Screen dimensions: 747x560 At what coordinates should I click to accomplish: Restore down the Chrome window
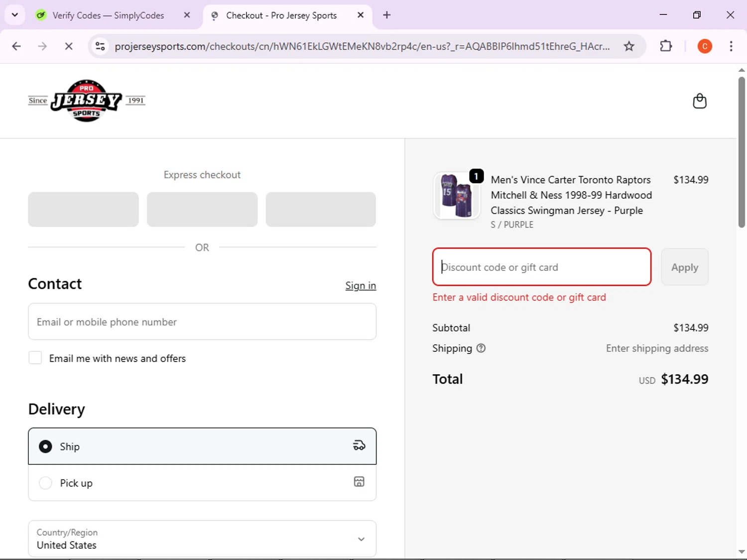coord(697,15)
